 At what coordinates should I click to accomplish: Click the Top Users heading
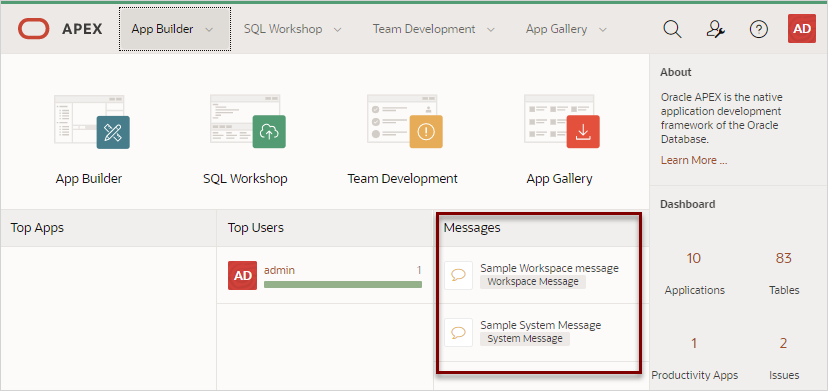click(x=256, y=228)
